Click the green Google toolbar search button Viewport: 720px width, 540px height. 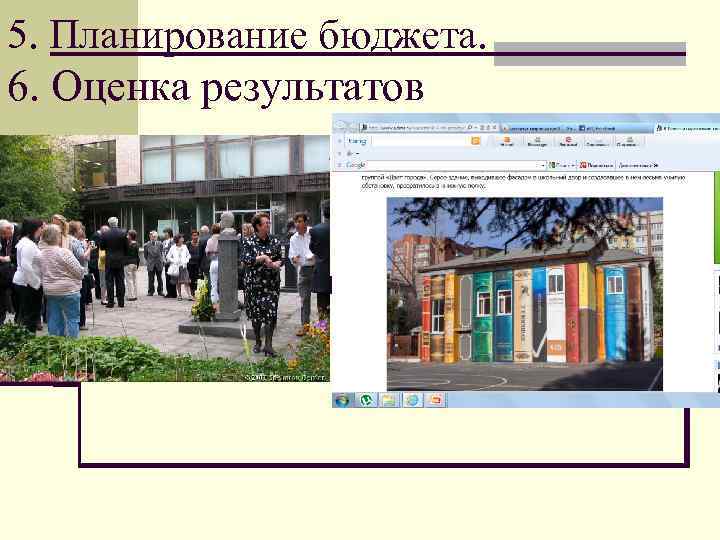click(562, 165)
